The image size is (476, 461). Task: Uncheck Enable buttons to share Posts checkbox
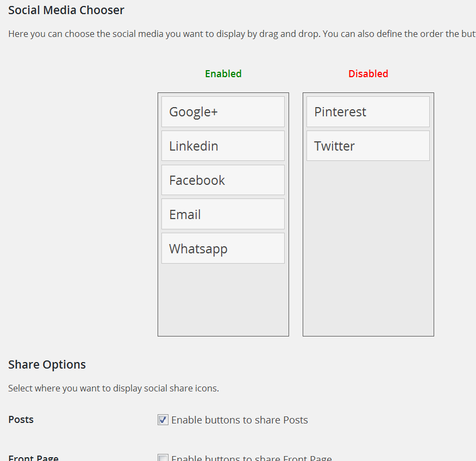coord(162,420)
